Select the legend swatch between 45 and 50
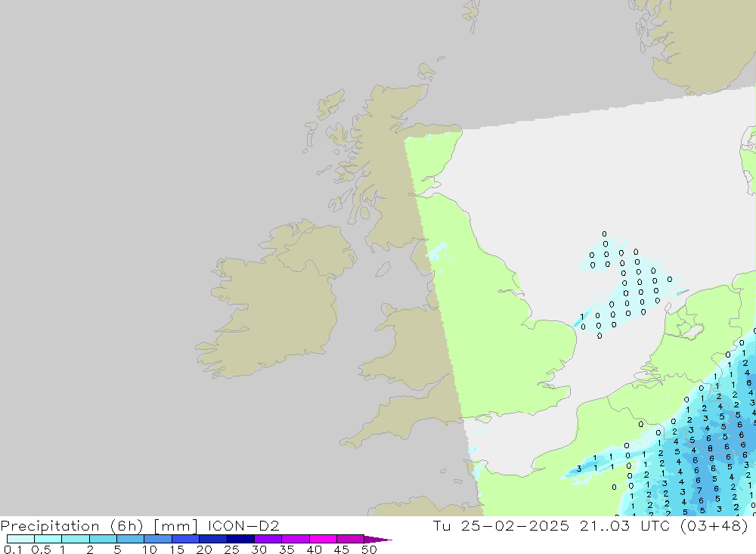The image size is (756, 554). pos(351,539)
